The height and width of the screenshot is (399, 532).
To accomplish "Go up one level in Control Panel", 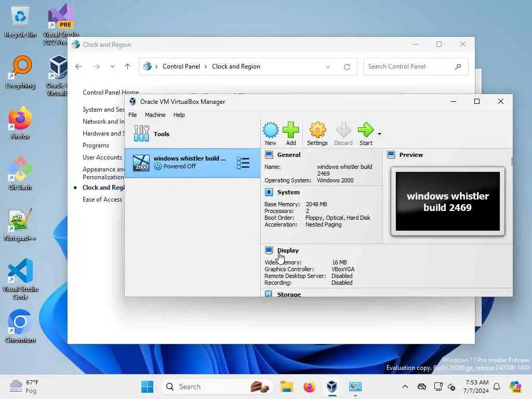I will coord(128,66).
